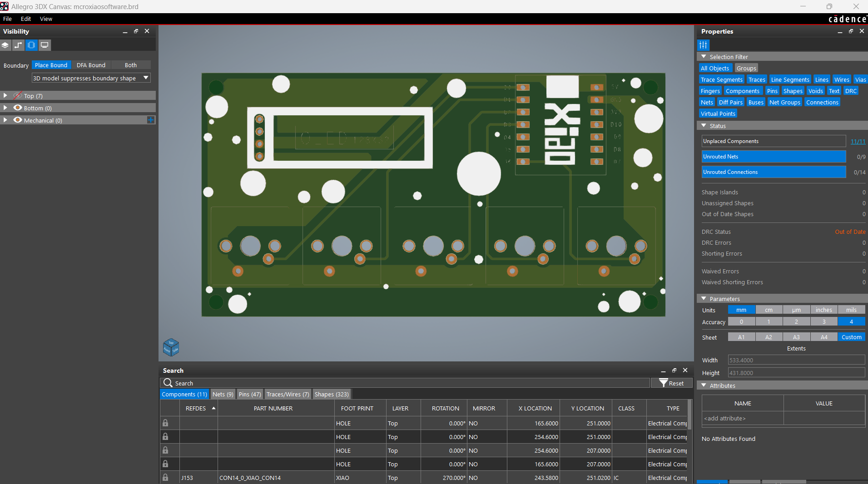Undock the Visibility panel

tap(136, 31)
